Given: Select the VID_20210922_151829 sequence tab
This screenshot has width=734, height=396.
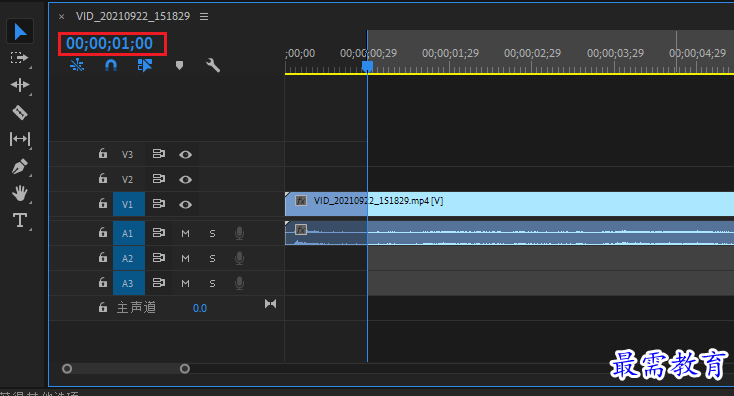Looking at the screenshot, I should (x=133, y=16).
